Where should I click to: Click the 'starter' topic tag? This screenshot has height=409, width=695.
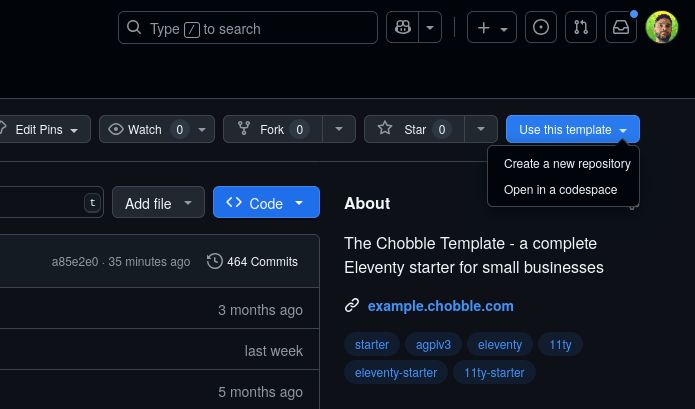(x=372, y=345)
